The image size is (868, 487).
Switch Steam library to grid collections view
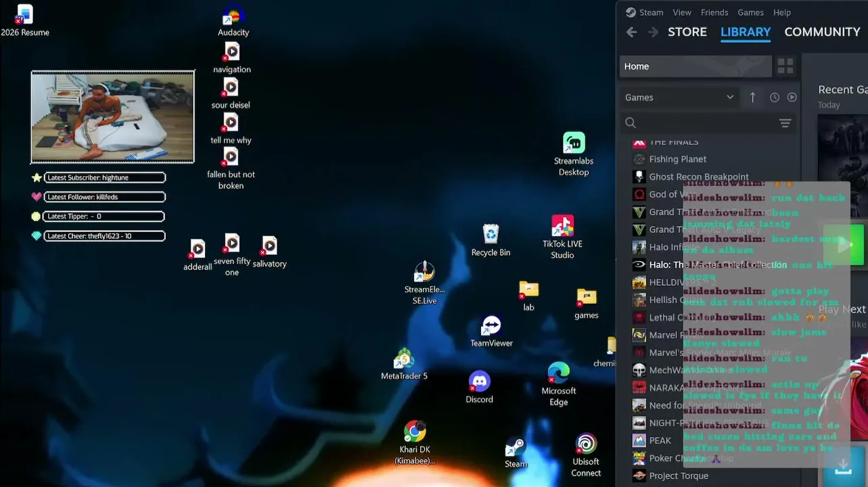tap(785, 66)
